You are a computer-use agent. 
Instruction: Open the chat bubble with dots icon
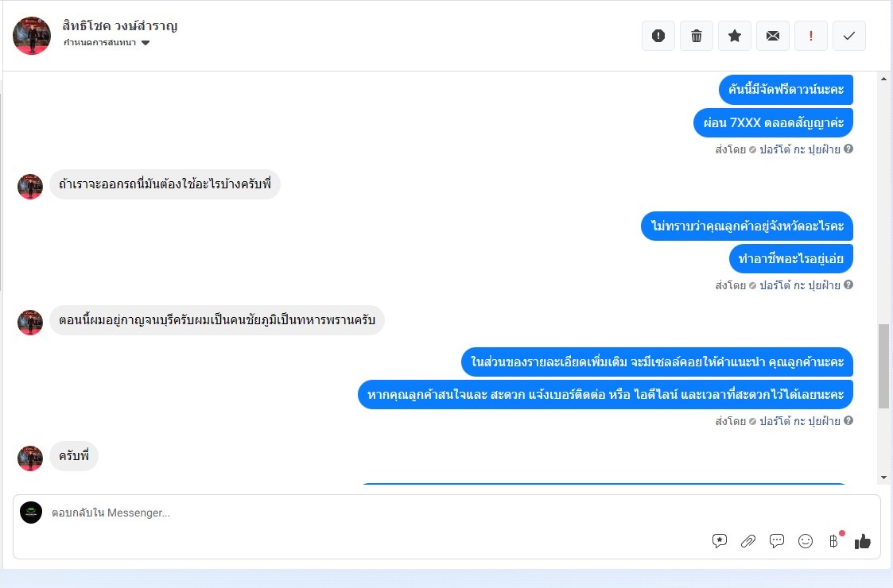click(x=777, y=541)
